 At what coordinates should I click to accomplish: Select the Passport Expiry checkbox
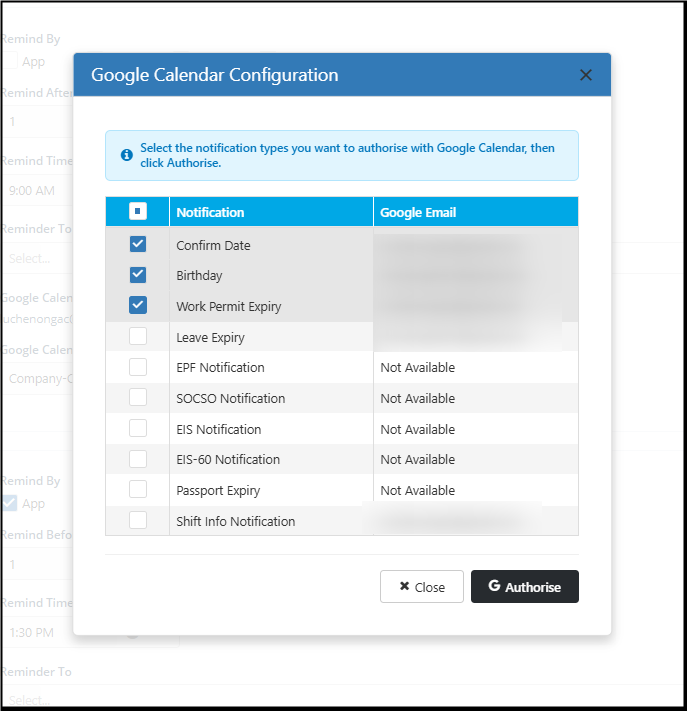[x=137, y=489]
